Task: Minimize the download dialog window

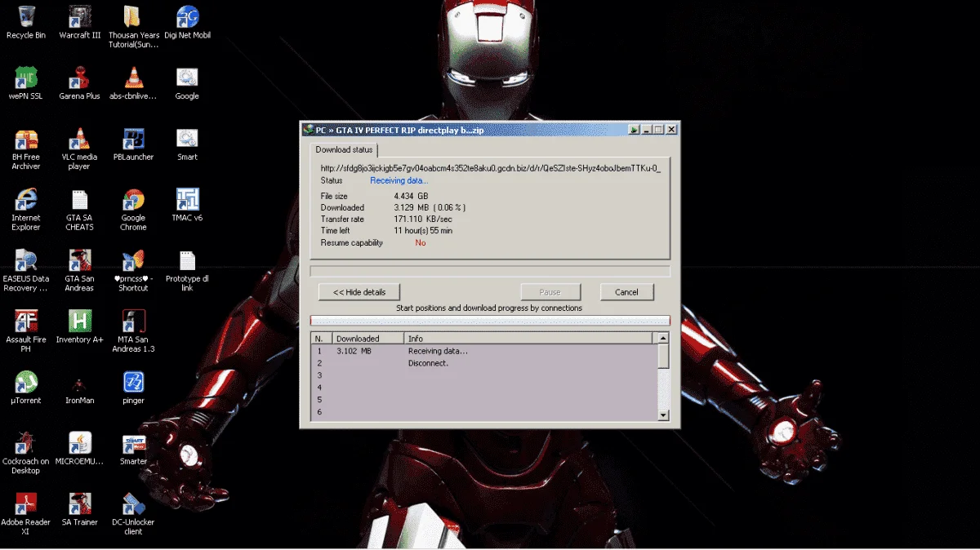Action: (646, 130)
